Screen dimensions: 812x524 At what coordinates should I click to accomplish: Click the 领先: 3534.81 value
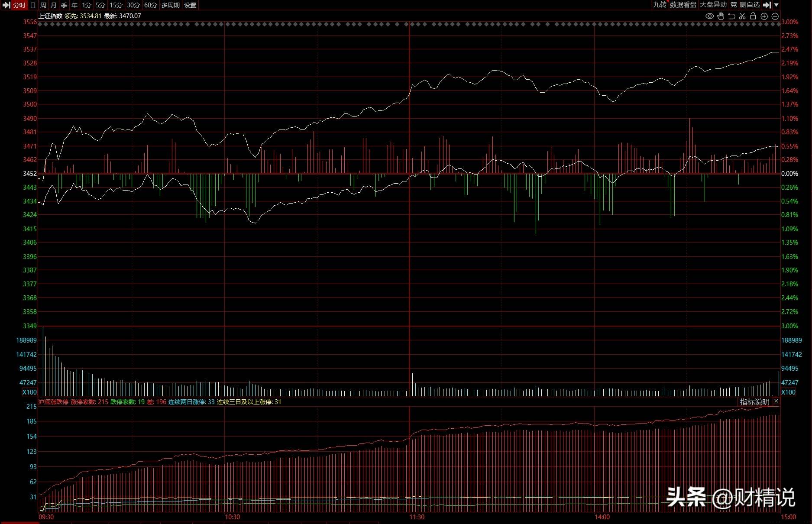pyautogui.click(x=83, y=16)
